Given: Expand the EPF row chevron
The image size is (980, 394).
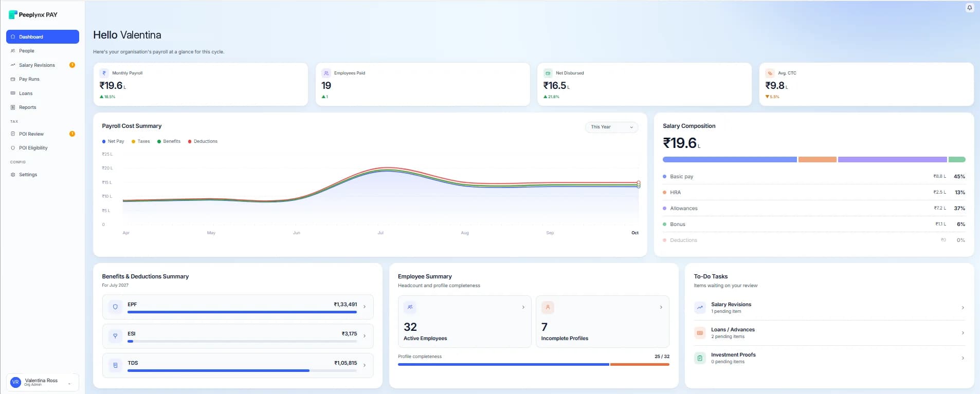Looking at the screenshot, I should pos(365,307).
